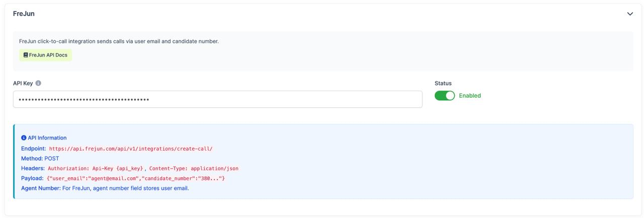Click the create-call endpoint URL

pyautogui.click(x=131, y=149)
